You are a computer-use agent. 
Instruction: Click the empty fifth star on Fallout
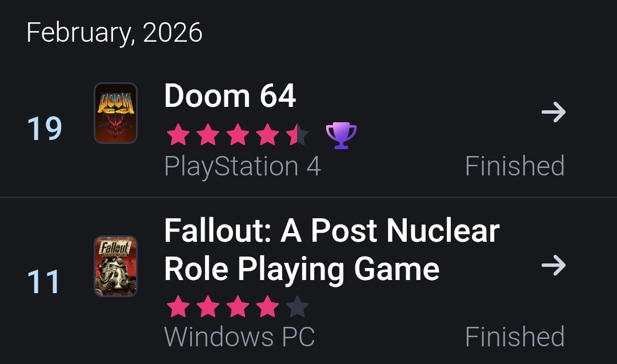(297, 307)
